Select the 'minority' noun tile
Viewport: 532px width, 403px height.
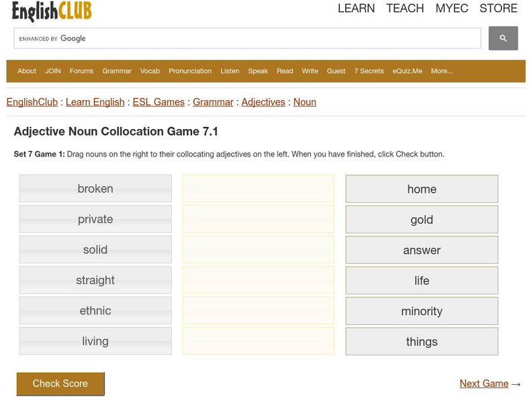pos(422,311)
